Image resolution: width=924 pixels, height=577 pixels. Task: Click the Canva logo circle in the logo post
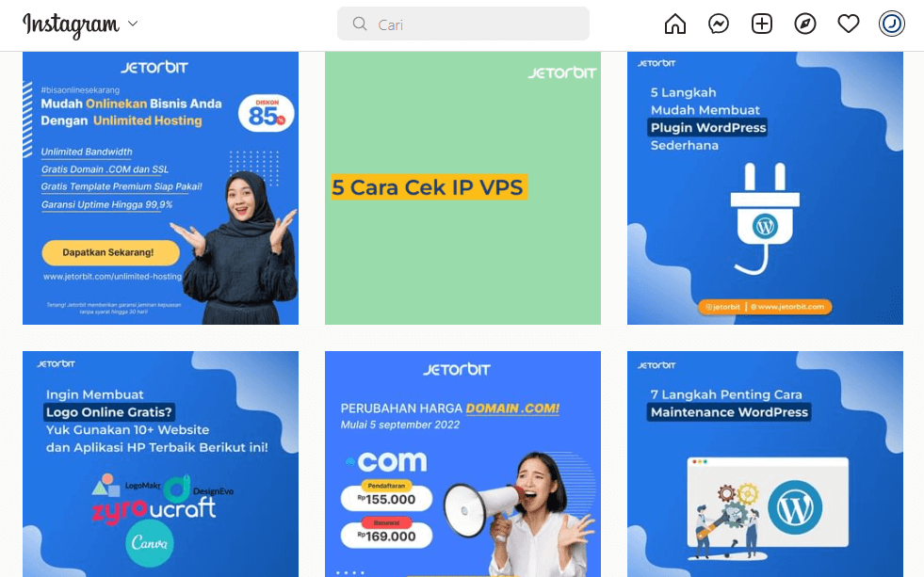tap(150, 543)
